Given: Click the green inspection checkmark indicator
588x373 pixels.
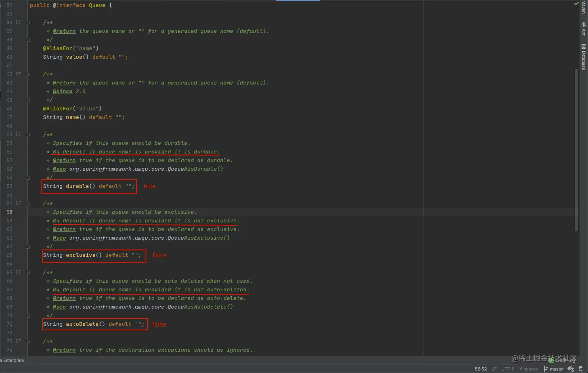Looking at the screenshot, I should click(576, 4).
